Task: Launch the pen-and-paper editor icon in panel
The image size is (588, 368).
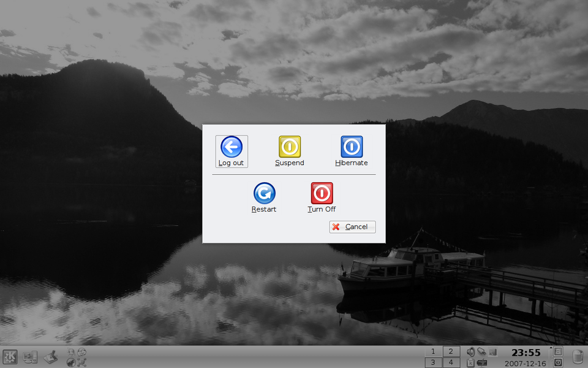Action: tap(50, 357)
